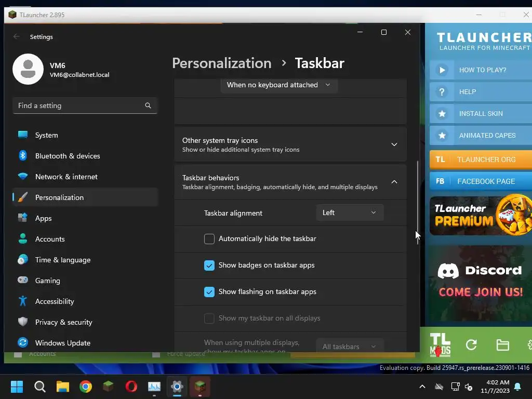532x399 pixels.
Task: Switch to running TLauncher on taskbar
Action: (200, 387)
